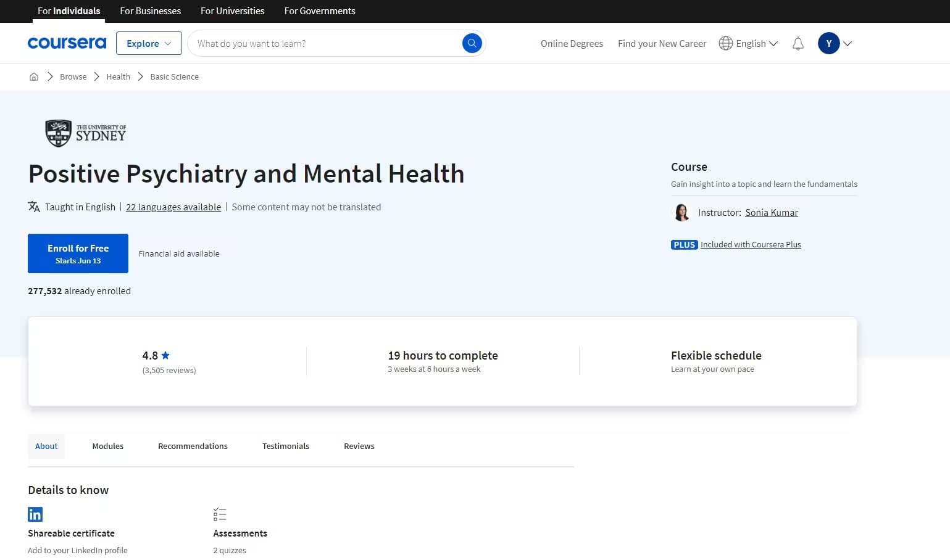The image size is (950, 560).
Task: Open Sonia Kumar instructor link
Action: [x=772, y=212]
